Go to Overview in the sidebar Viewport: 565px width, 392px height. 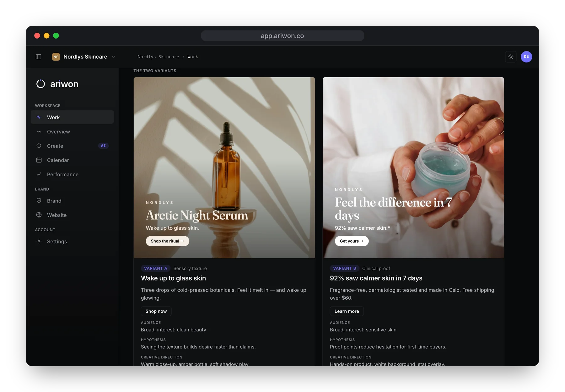point(72,132)
